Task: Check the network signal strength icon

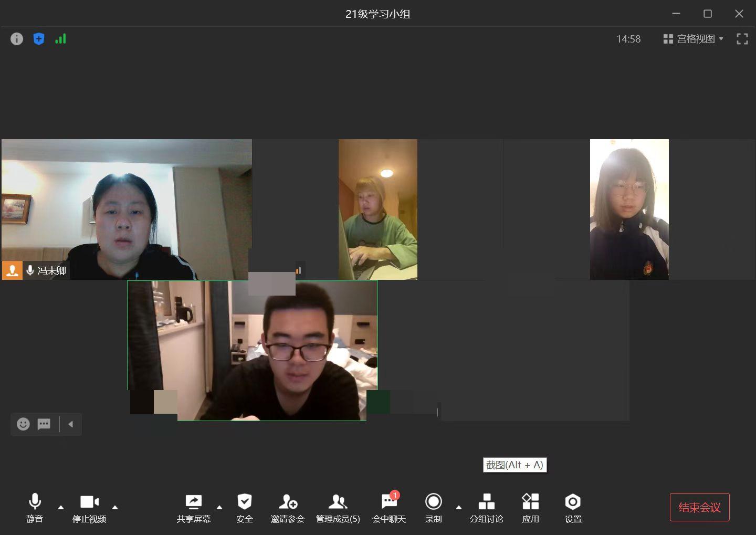Action: coord(61,39)
